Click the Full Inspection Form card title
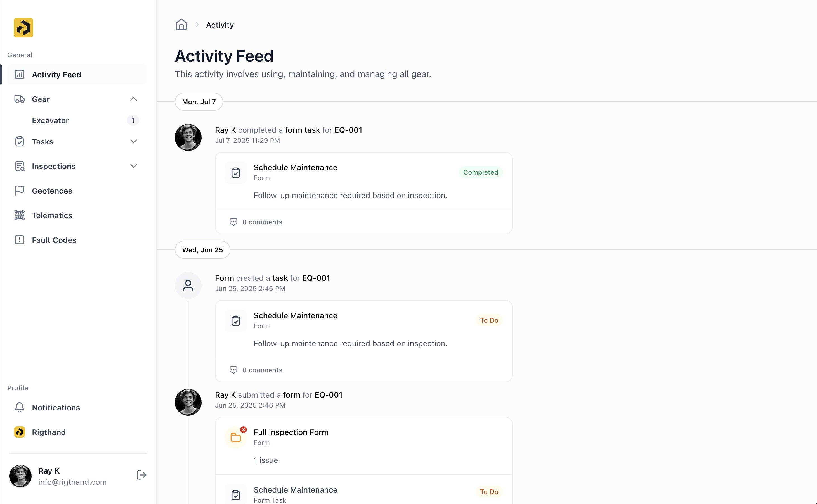 point(291,432)
